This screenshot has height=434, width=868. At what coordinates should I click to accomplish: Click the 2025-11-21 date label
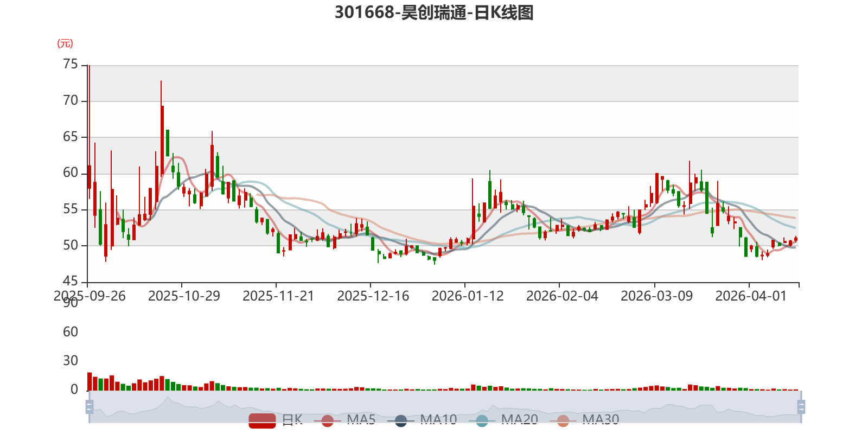278,296
